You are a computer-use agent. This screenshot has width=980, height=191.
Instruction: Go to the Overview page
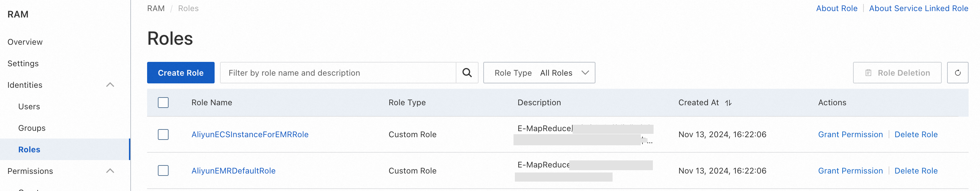pos(25,42)
